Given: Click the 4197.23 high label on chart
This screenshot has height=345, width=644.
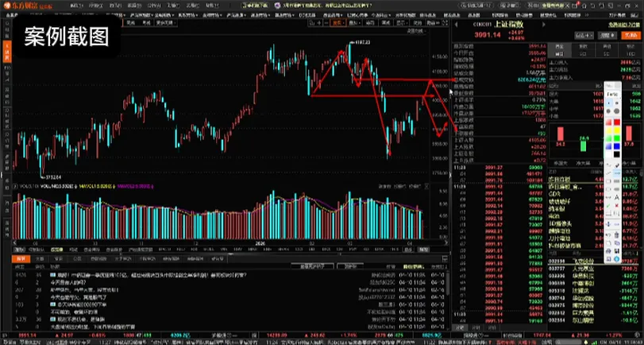Looking at the screenshot, I should pos(361,42).
